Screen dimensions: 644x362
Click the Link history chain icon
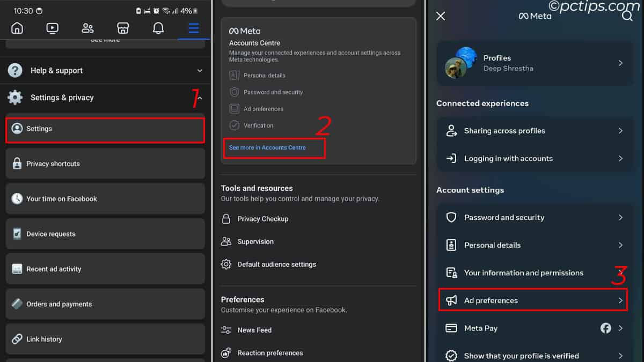17,339
